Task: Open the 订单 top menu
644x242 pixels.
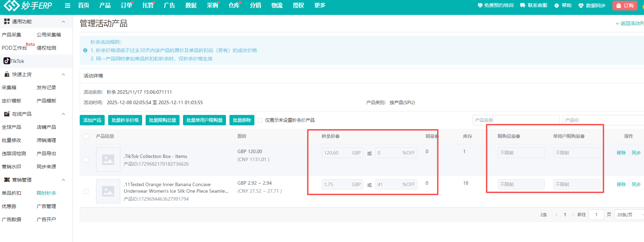Action: pos(127,6)
